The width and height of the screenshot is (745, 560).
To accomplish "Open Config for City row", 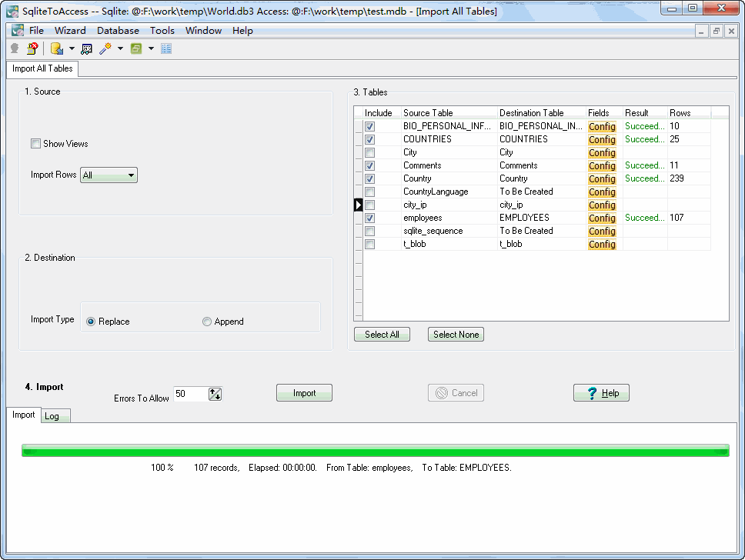I will pos(602,152).
